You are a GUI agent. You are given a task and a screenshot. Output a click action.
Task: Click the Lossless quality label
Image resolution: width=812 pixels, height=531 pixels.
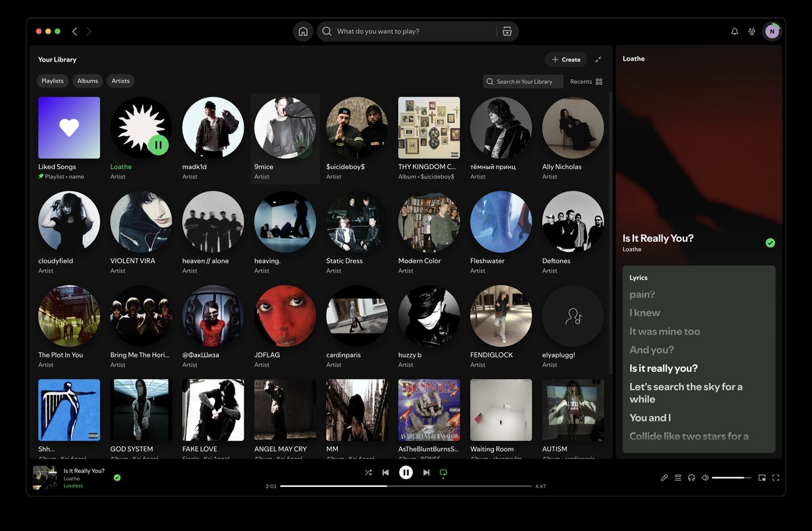coord(73,486)
